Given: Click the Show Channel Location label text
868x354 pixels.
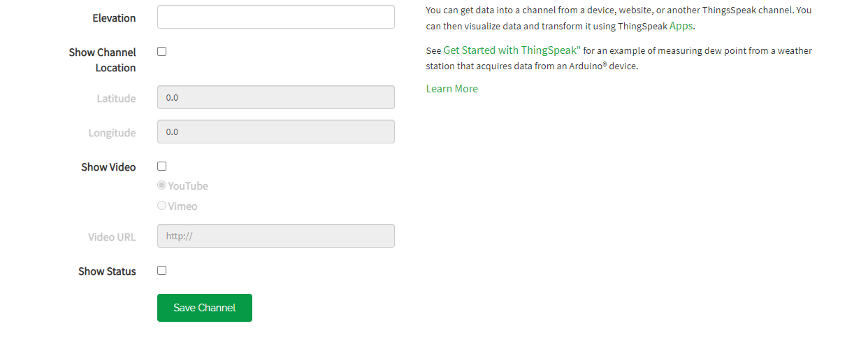Looking at the screenshot, I should coord(102,60).
